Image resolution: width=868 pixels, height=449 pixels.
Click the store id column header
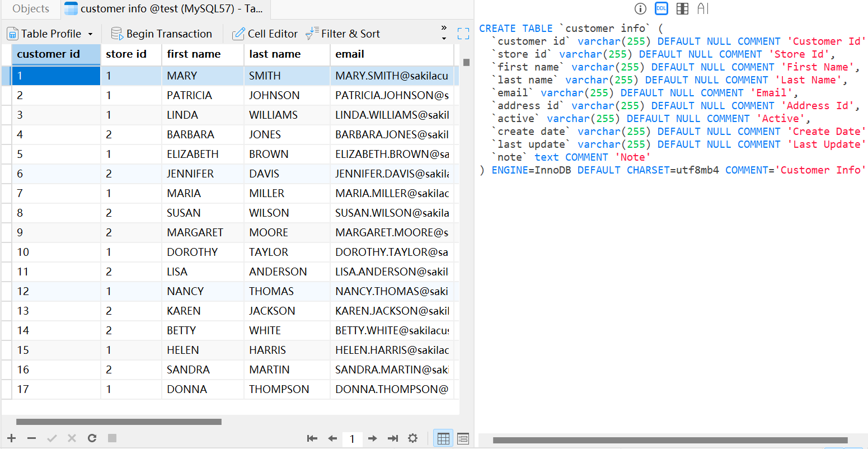pos(131,54)
